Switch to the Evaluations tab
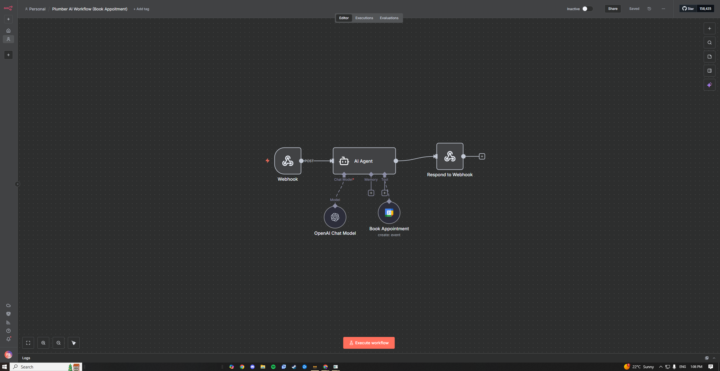This screenshot has height=371, width=720. 389,18
